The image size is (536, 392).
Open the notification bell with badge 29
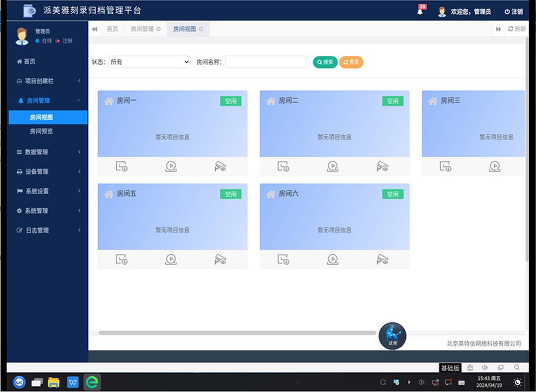click(421, 11)
